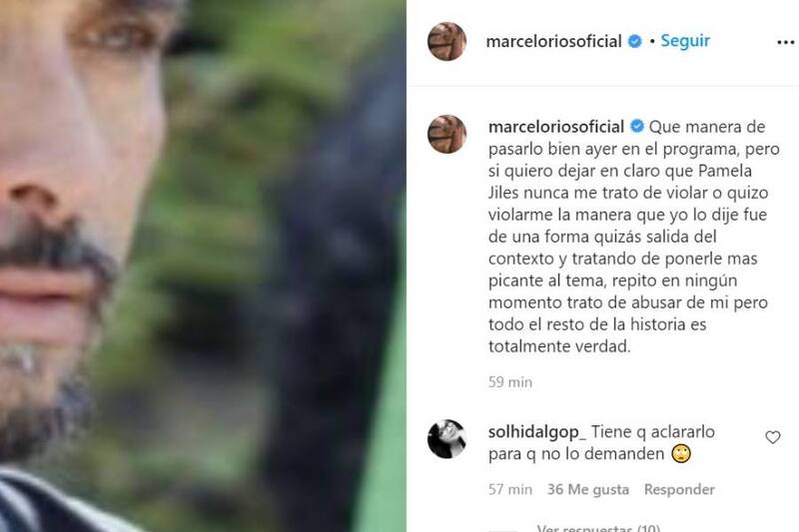Click the rolling eyes emoji in comment
This screenshot has height=532, width=799.
[681, 453]
